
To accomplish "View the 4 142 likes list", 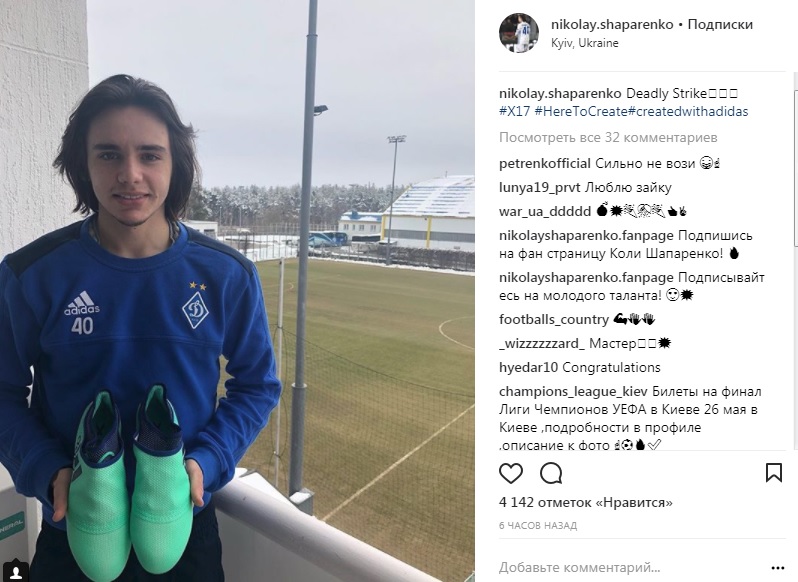I will click(x=586, y=503).
